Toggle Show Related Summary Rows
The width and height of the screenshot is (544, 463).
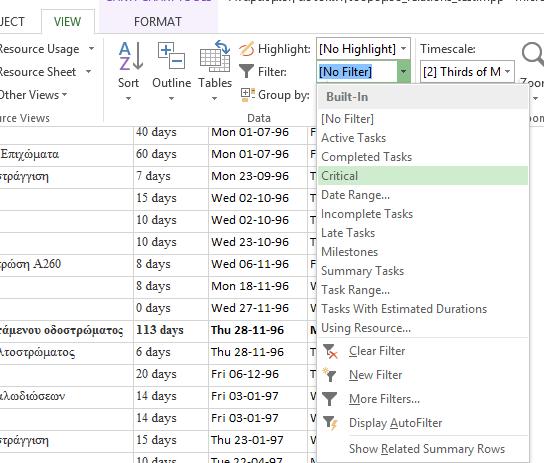(x=423, y=449)
